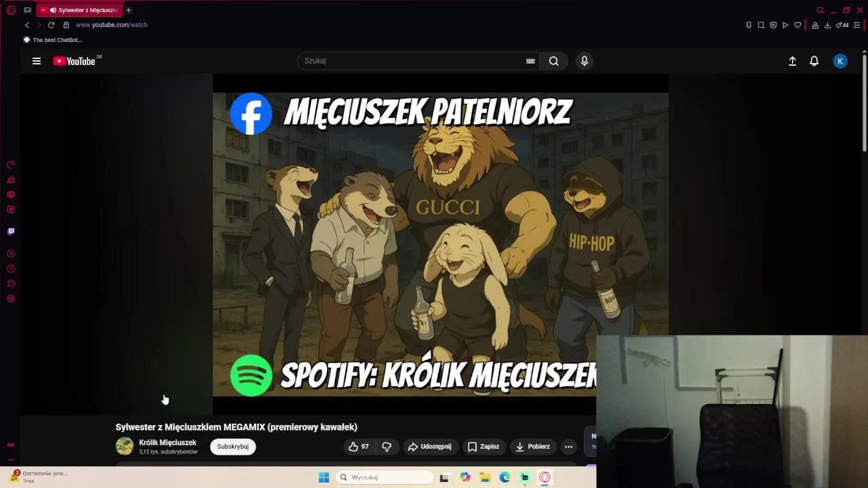The image size is (868, 488).
Task: Click the padlock site info icon
Action: point(66,25)
